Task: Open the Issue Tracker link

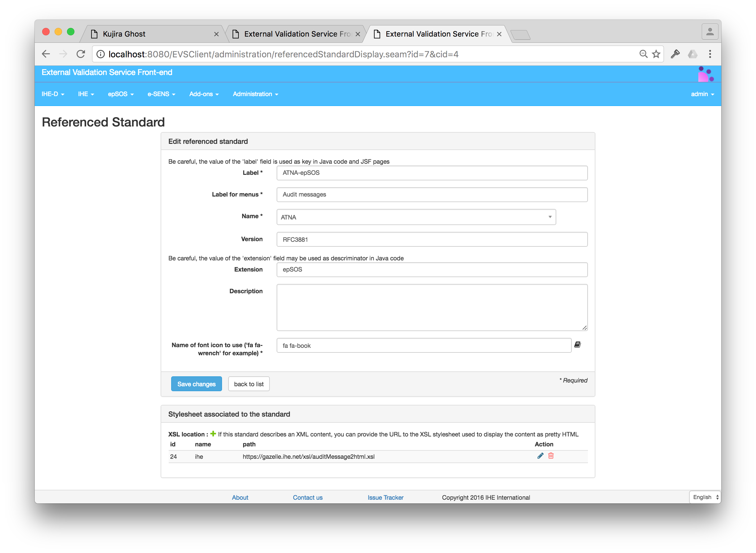Action: (385, 498)
